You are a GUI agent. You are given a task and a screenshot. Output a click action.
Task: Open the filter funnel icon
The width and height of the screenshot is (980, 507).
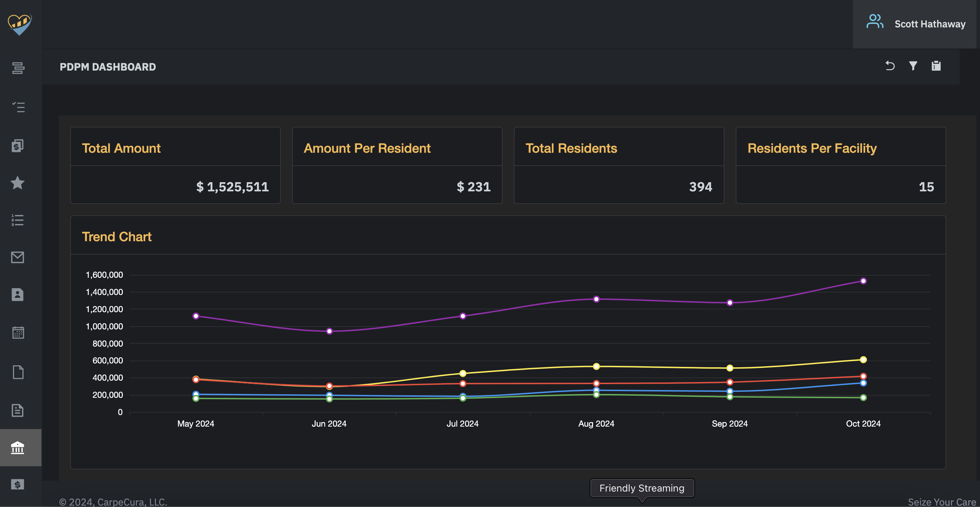(x=913, y=66)
